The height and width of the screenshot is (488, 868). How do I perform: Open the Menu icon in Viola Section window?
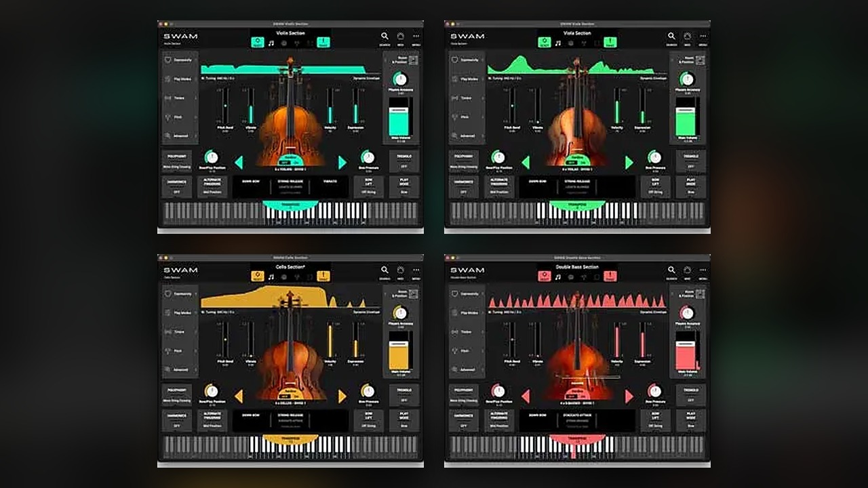(703, 37)
